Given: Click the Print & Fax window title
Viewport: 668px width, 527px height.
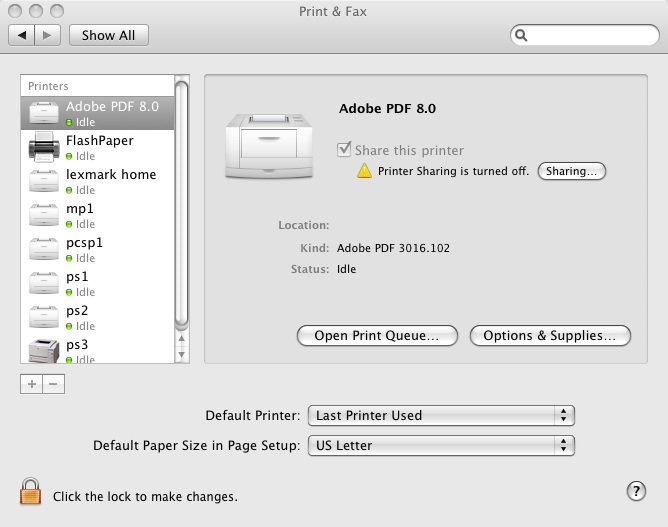Looking at the screenshot, I should pos(333,12).
